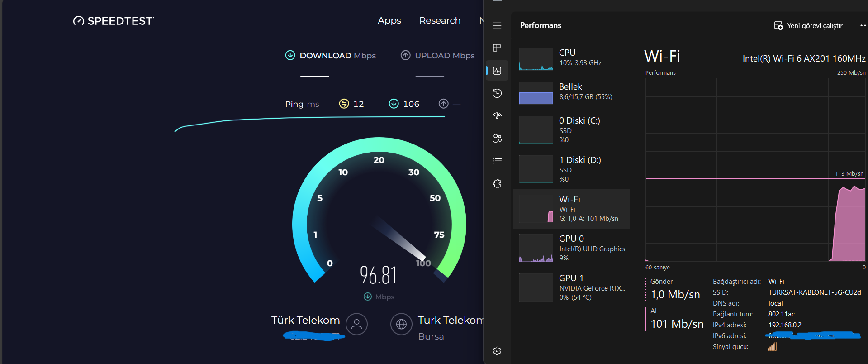This screenshot has width=868, height=364.
Task: Open the App history icon in Task Manager
Action: [497, 93]
